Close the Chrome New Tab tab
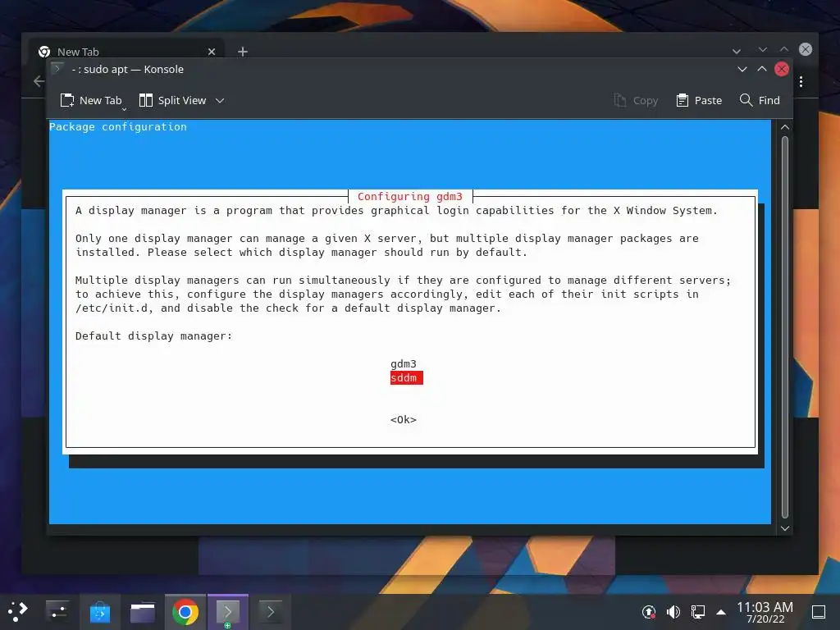Image resolution: width=840 pixels, height=630 pixels. tap(212, 52)
